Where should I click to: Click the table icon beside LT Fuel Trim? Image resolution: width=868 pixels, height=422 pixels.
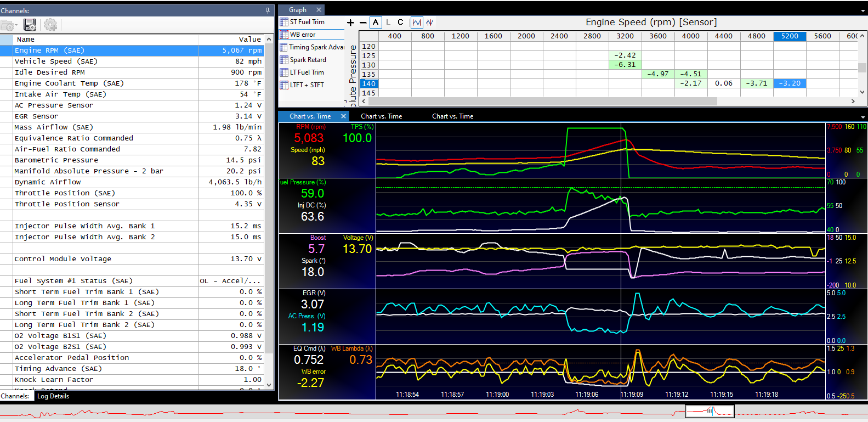(x=284, y=72)
